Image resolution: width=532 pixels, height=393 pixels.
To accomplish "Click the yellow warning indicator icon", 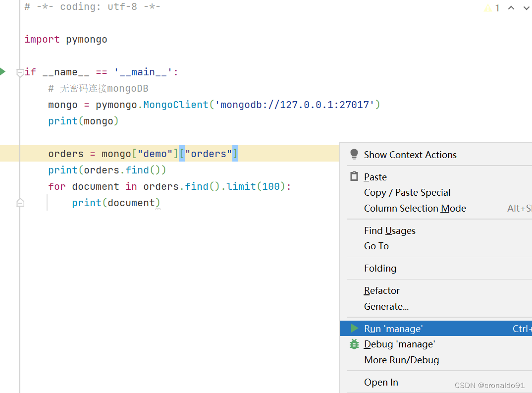I will (x=488, y=8).
